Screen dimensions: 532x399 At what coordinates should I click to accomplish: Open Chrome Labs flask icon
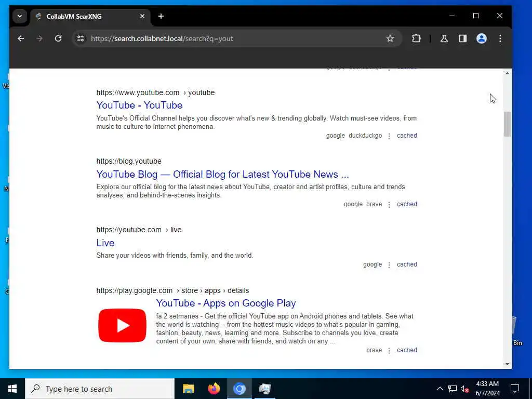pyautogui.click(x=444, y=38)
